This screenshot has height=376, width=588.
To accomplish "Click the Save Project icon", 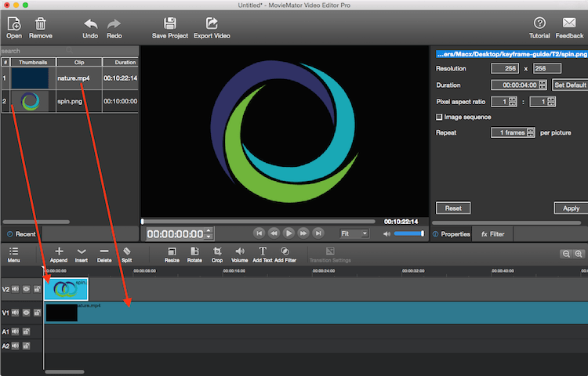I will coord(169,23).
